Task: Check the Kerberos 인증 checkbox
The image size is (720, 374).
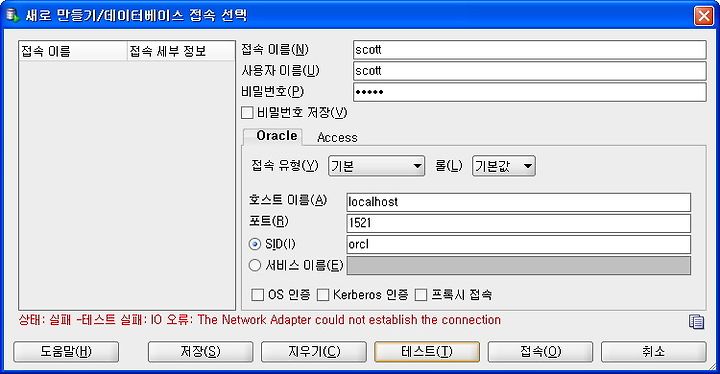Action: tap(323, 295)
